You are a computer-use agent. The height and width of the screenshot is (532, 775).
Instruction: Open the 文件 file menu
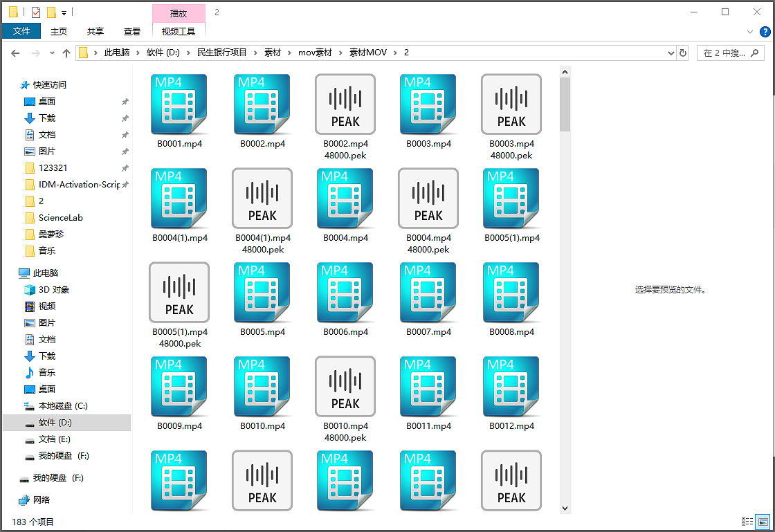[x=21, y=31]
